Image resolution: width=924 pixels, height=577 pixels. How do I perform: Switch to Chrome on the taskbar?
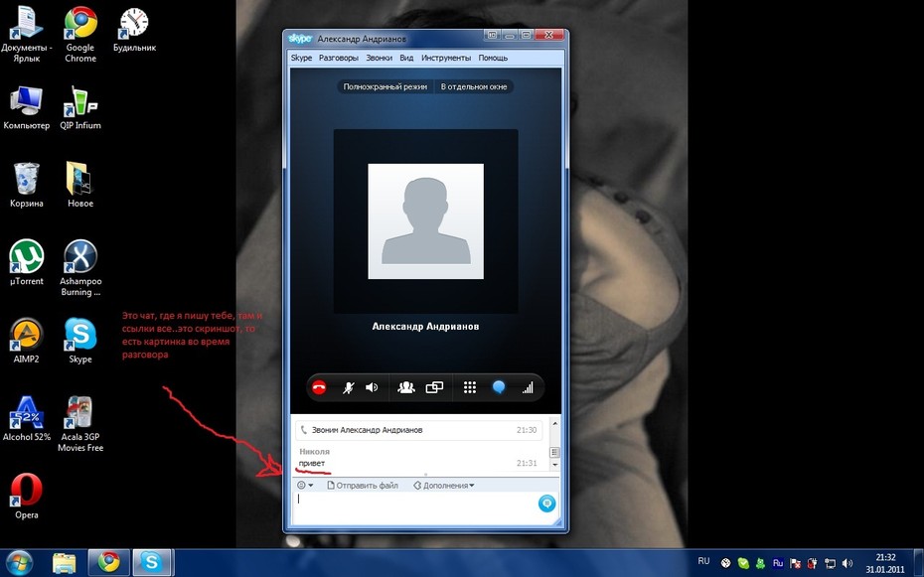pos(108,563)
